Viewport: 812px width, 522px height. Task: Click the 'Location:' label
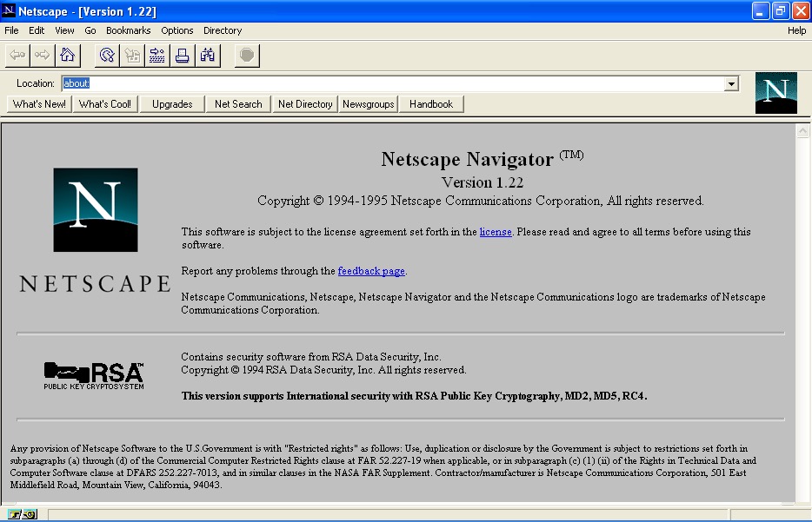pyautogui.click(x=36, y=83)
